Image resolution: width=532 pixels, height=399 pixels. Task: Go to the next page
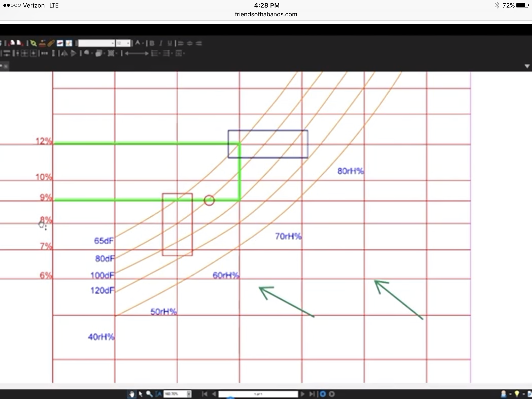pyautogui.click(x=303, y=394)
